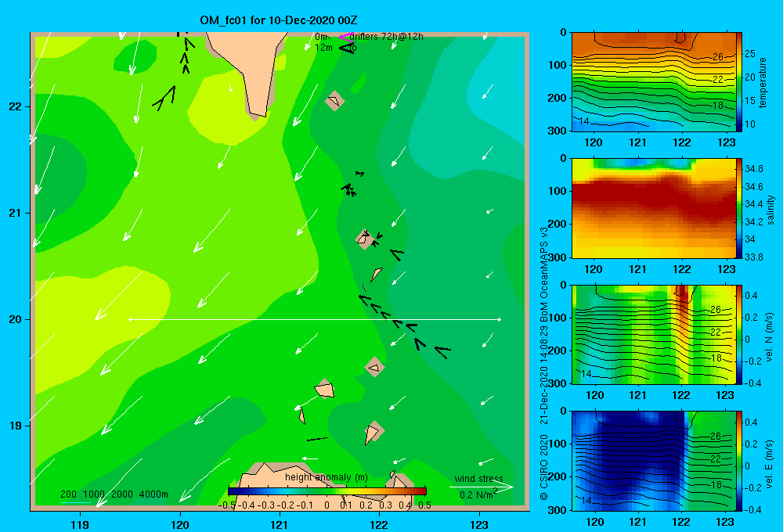Screen dimensions: 783x532
Task: Click the 'salinity' axis label
Action: [x=770, y=210]
